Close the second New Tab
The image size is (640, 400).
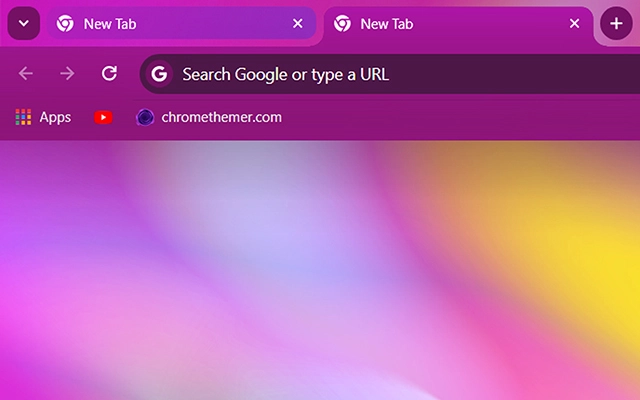(574, 24)
